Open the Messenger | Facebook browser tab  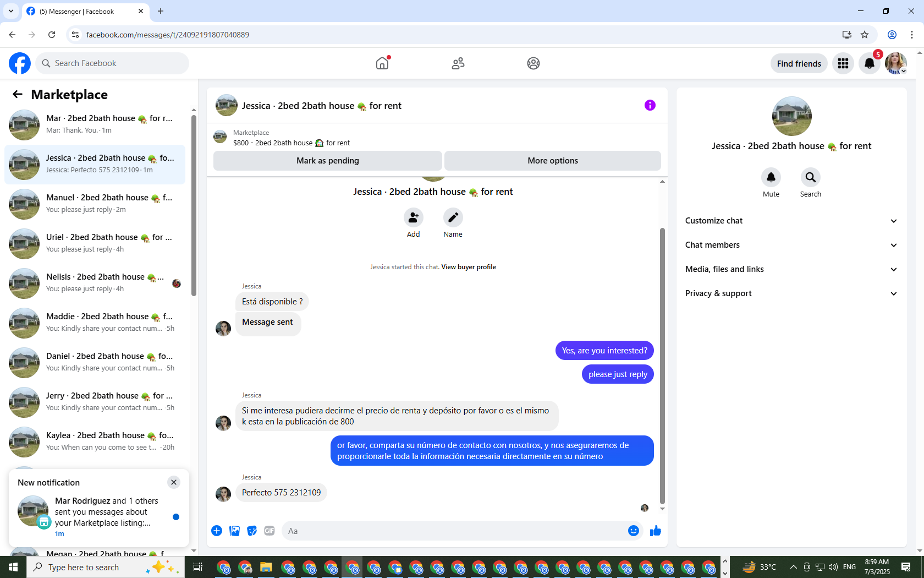pos(85,11)
